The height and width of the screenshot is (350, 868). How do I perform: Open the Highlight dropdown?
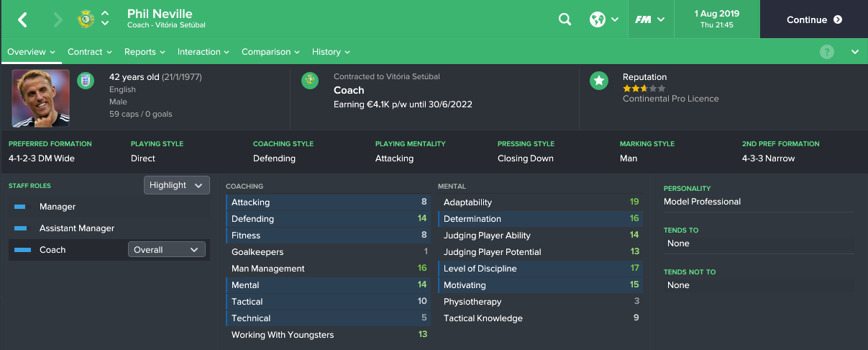pyautogui.click(x=177, y=185)
